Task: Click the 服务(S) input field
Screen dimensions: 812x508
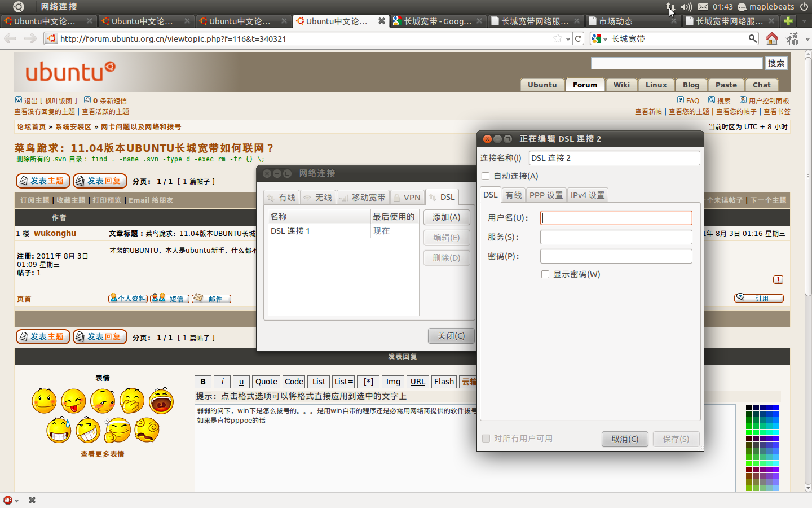Action: coord(616,237)
